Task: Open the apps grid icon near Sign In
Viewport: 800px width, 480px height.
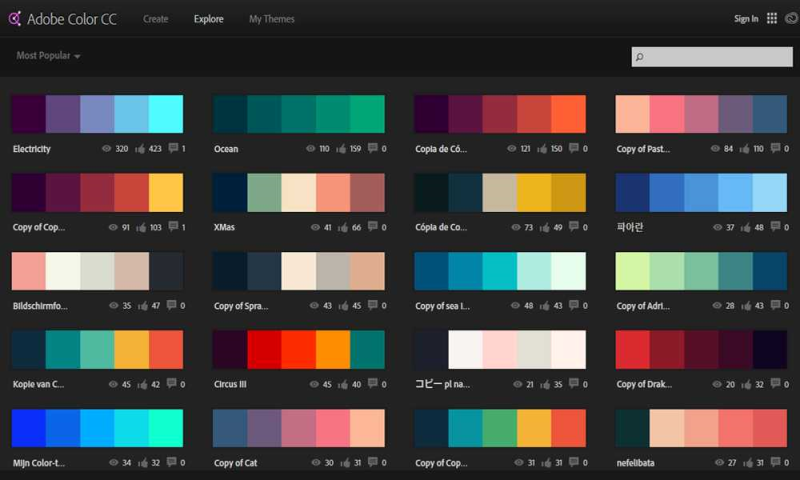Action: [x=772, y=18]
